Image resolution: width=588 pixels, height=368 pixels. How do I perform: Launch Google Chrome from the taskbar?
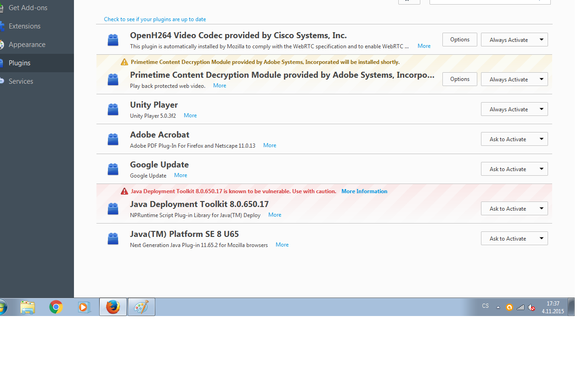tap(56, 307)
